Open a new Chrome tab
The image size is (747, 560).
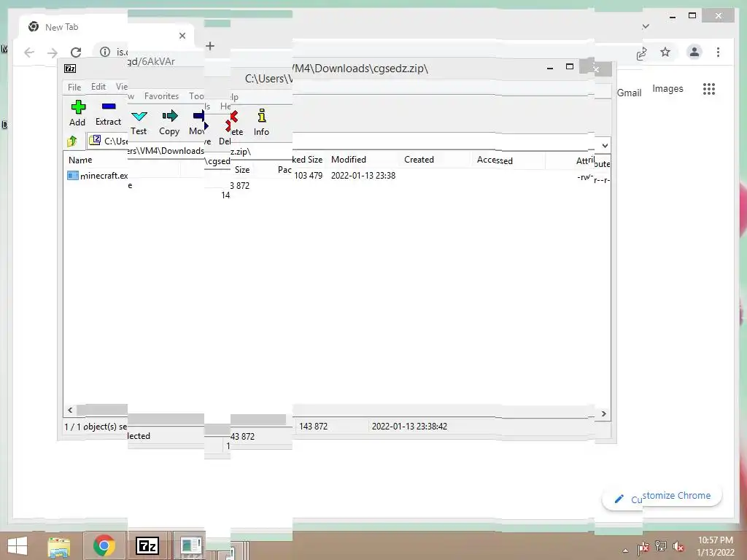(x=210, y=46)
